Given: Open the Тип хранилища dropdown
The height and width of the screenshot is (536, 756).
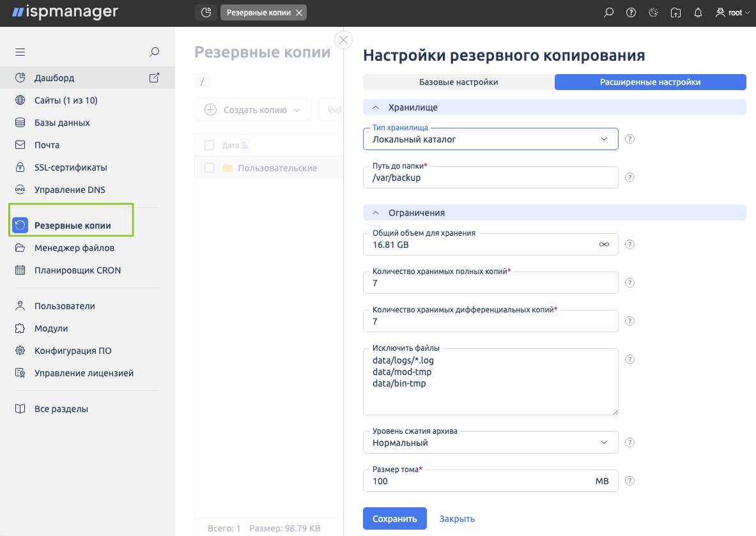Looking at the screenshot, I should (x=490, y=139).
